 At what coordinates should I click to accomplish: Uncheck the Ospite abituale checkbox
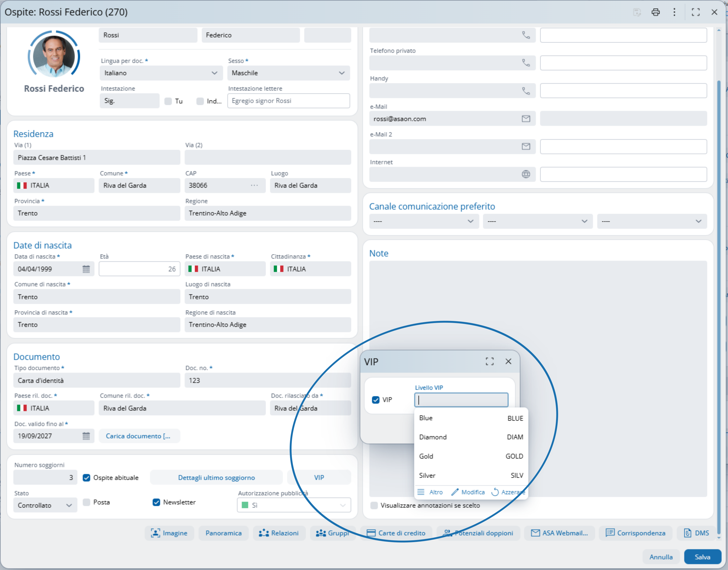[x=87, y=478]
